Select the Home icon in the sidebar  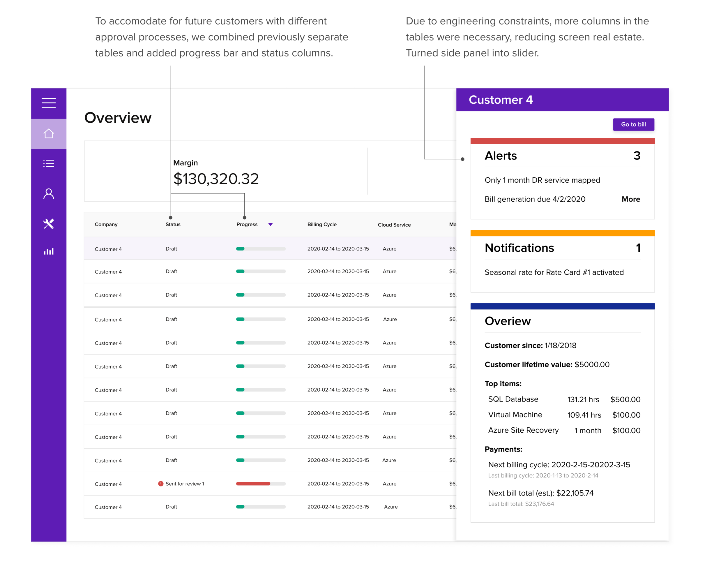(48, 133)
